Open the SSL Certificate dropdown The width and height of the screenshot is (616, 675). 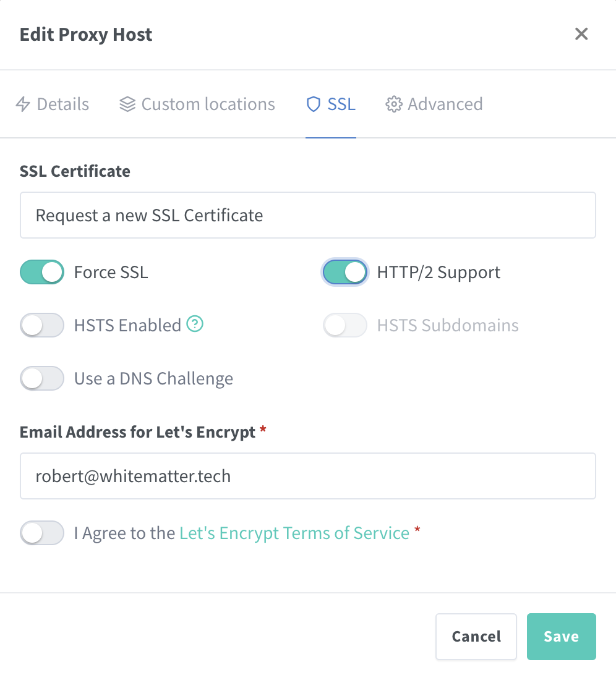tap(307, 215)
